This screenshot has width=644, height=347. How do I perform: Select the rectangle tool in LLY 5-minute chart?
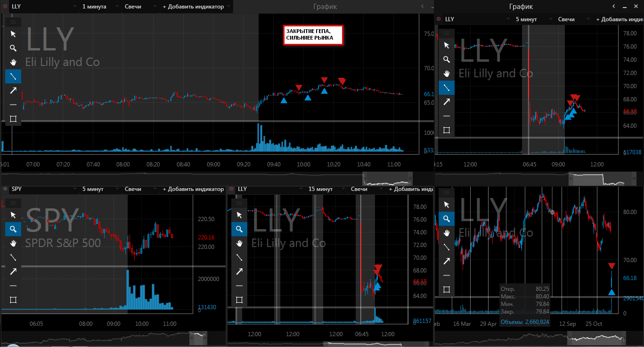447,130
